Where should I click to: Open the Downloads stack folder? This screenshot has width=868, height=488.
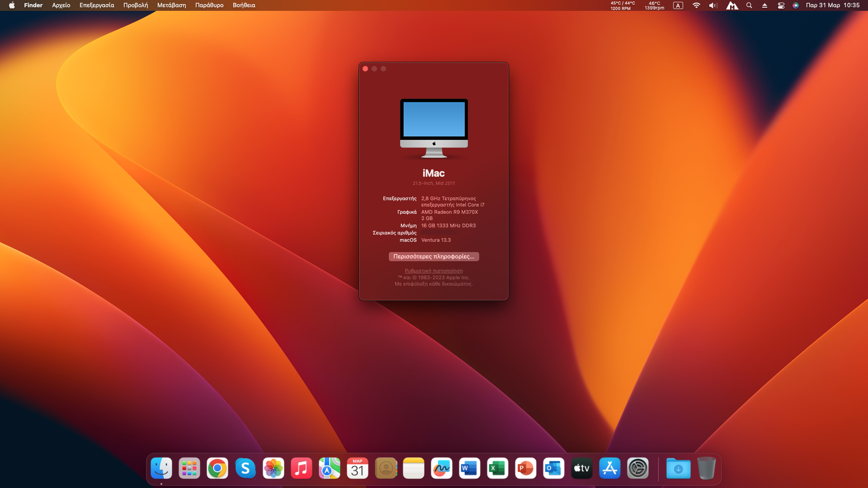[x=678, y=469]
